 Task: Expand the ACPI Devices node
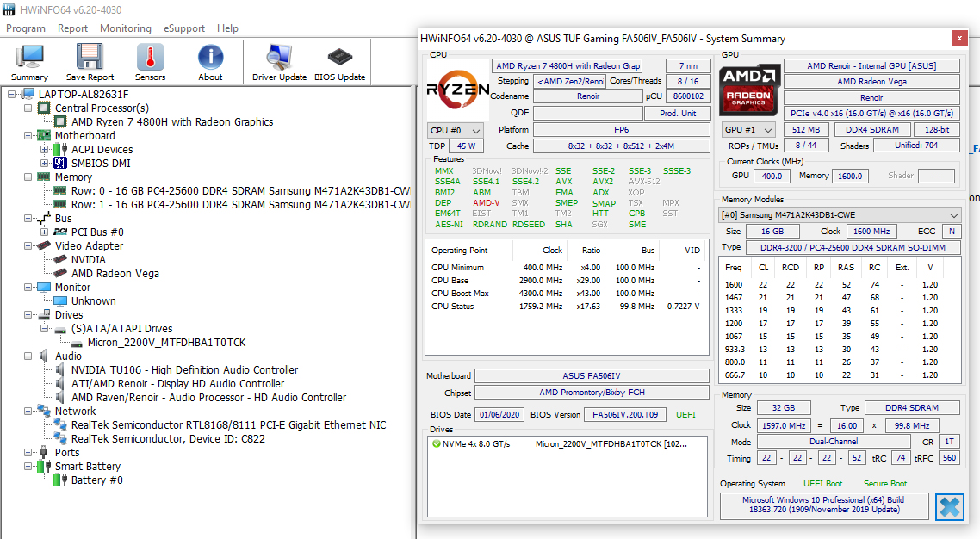pyautogui.click(x=44, y=149)
